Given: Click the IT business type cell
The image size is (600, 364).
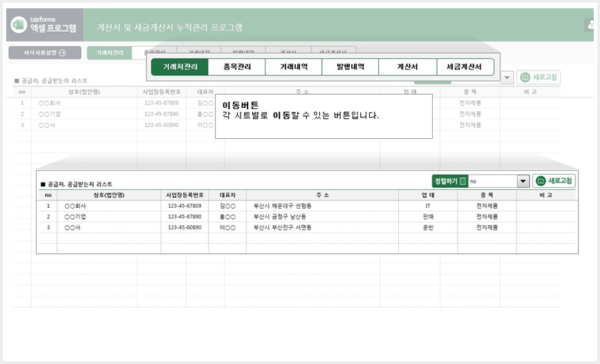Looking at the screenshot, I should tap(428, 206).
